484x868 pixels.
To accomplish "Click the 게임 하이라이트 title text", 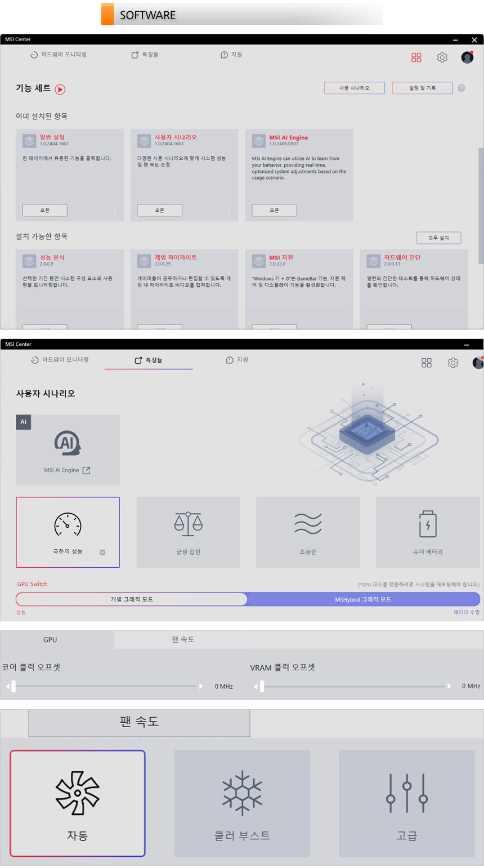I will click(x=176, y=257).
